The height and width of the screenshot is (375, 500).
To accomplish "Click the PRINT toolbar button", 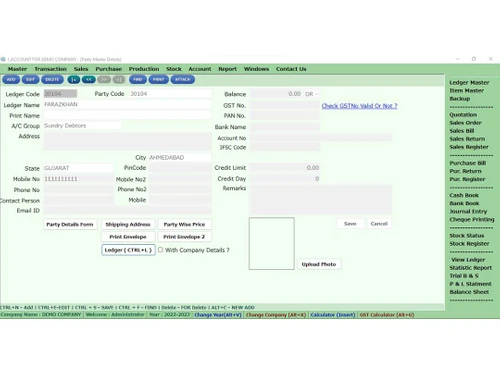I will (x=159, y=80).
